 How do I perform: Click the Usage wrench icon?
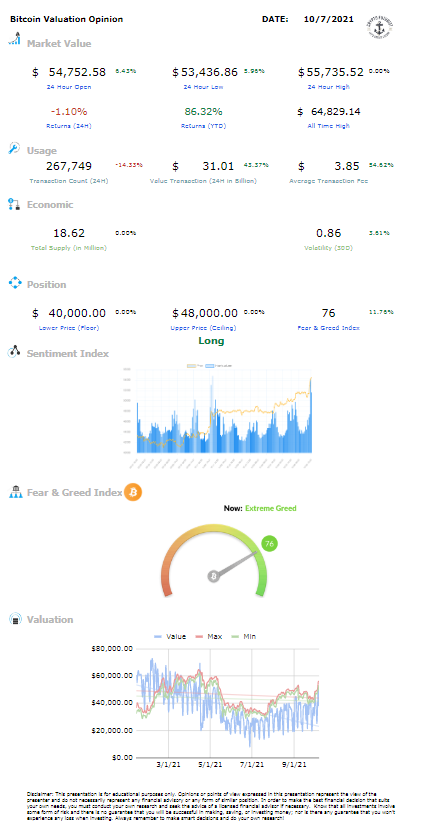point(14,148)
